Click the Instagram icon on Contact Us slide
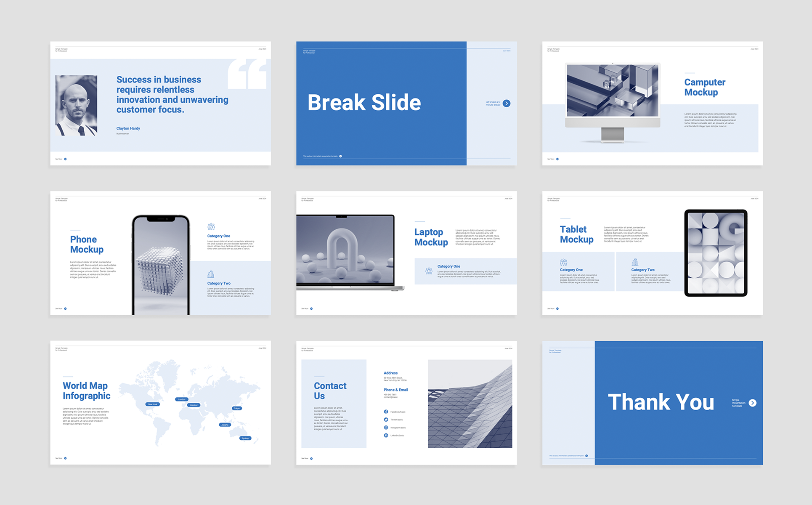The image size is (812, 505). pos(386,428)
